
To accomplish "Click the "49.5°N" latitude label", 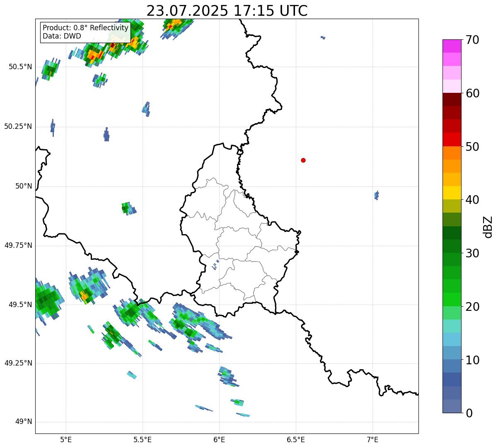I will tap(20, 305).
